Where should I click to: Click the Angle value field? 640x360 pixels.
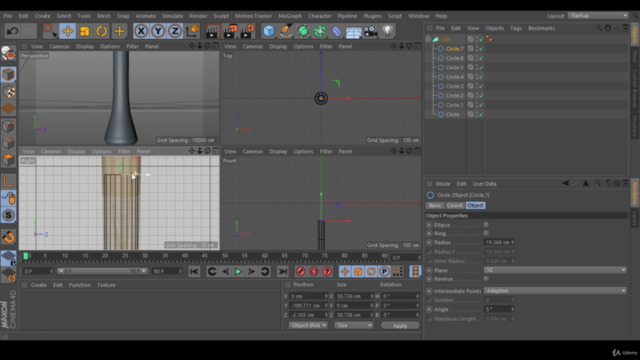coord(499,309)
